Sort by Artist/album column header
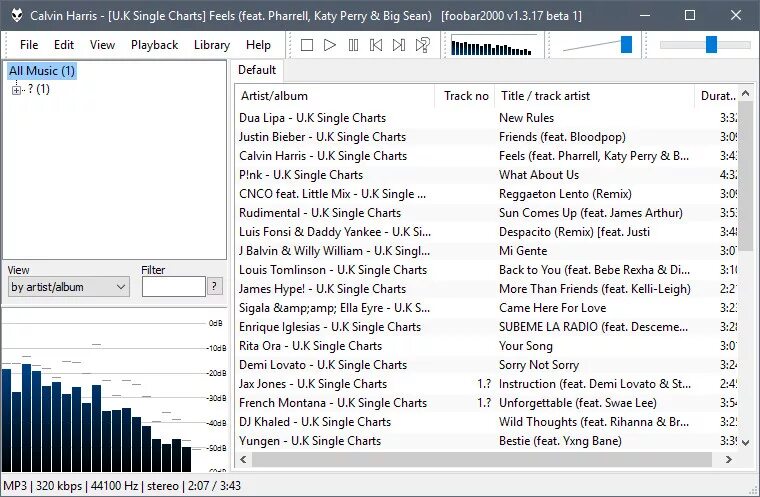This screenshot has height=497, width=760. click(334, 96)
